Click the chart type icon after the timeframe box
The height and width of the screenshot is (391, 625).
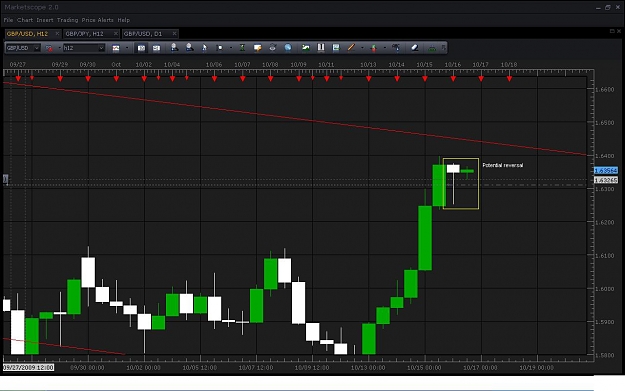click(116, 48)
